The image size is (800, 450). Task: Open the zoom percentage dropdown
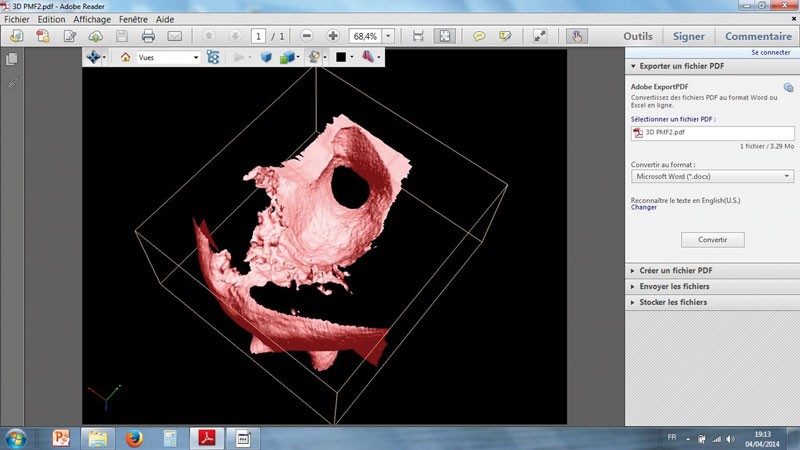[388, 36]
